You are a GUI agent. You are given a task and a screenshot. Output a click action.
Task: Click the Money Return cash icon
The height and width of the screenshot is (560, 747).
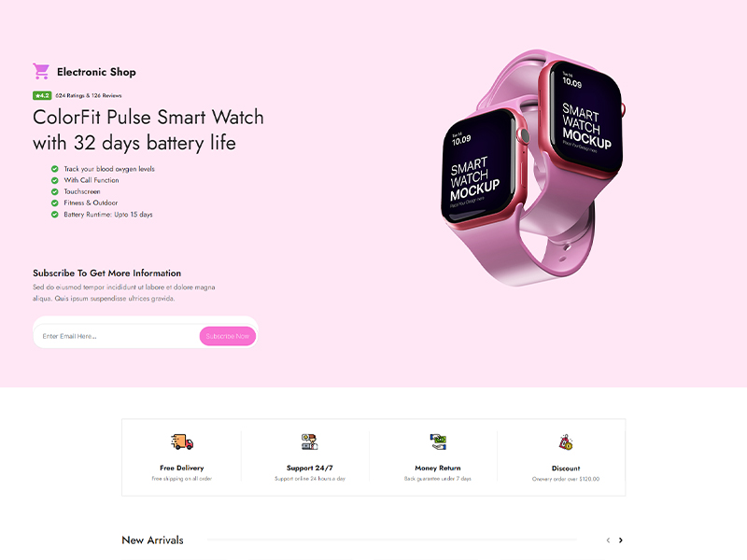point(438,441)
